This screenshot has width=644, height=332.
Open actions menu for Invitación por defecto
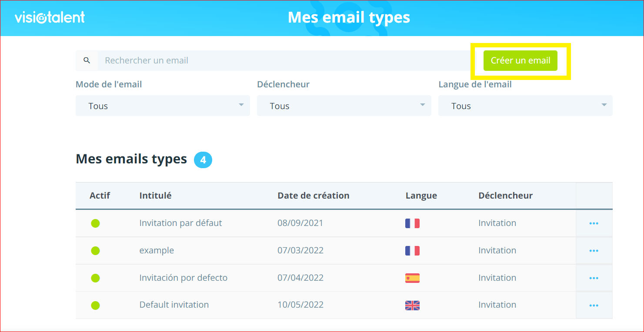pos(594,278)
